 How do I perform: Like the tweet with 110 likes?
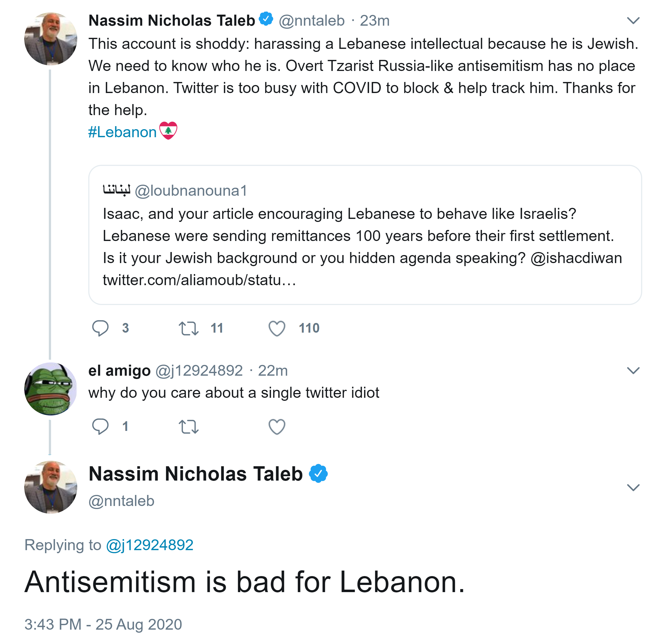click(277, 328)
